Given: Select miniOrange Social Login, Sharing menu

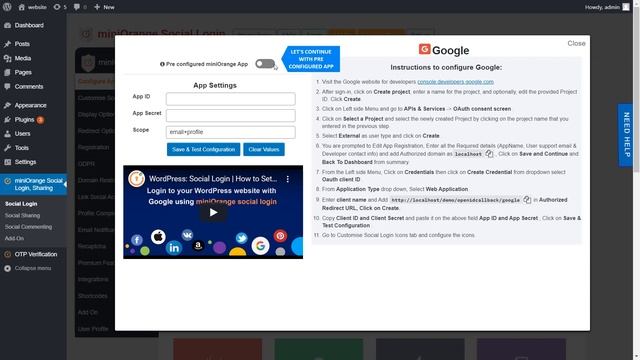Looking at the screenshot, I should pyautogui.click(x=33, y=184).
